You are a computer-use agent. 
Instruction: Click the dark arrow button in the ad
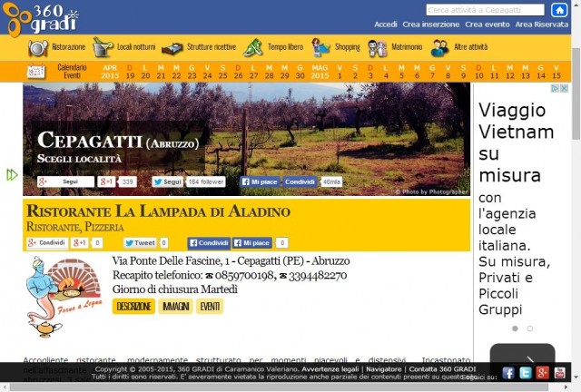point(522,354)
